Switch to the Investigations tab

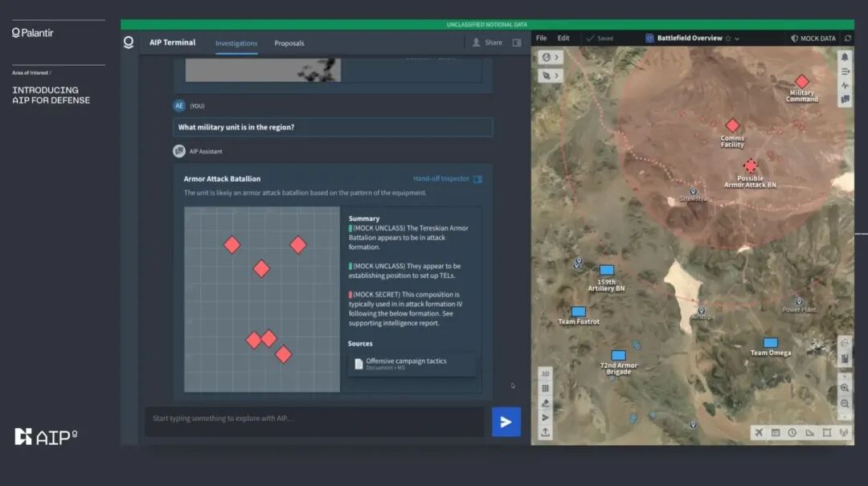(x=236, y=43)
